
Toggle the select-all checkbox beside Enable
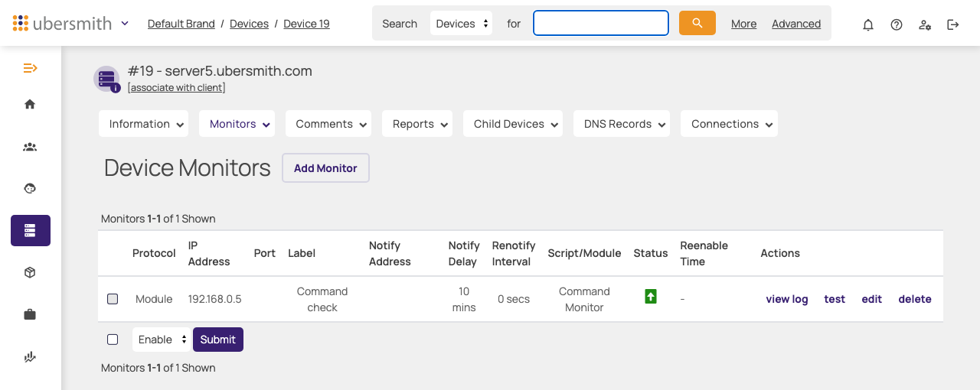tap(113, 340)
